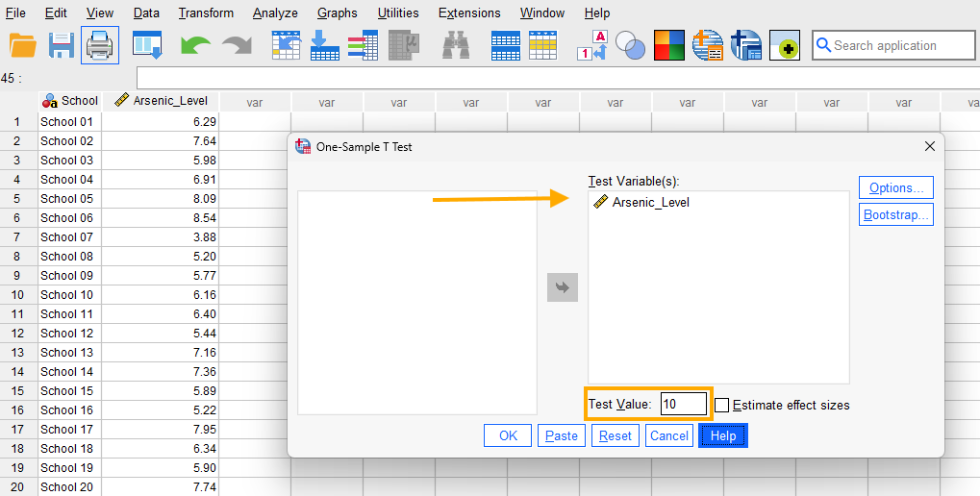The height and width of the screenshot is (496, 980).
Task: Click the cell School 12
Action: coord(69,334)
